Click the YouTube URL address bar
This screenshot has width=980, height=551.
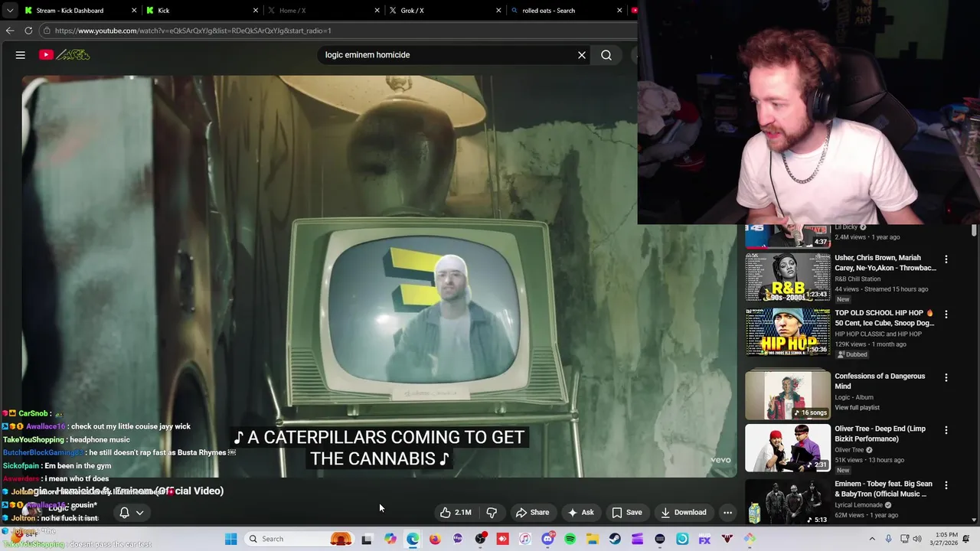tap(337, 31)
